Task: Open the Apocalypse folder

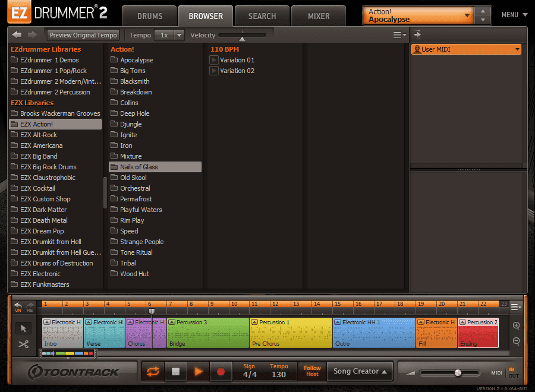Action: 155,60
